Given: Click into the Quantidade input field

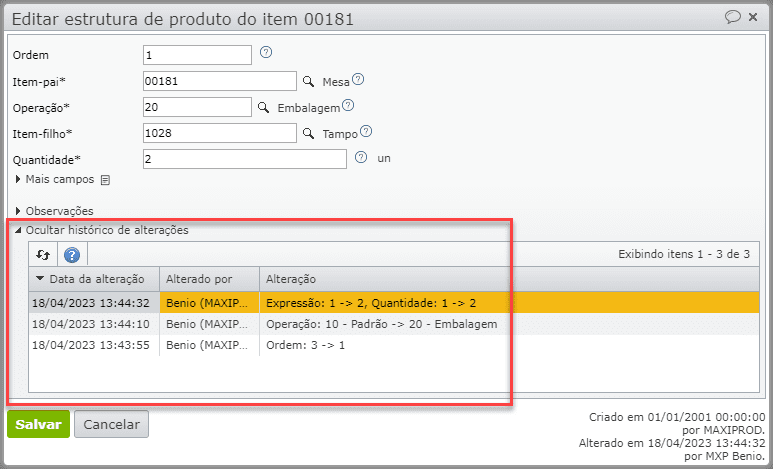Looking at the screenshot, I should click(x=245, y=159).
